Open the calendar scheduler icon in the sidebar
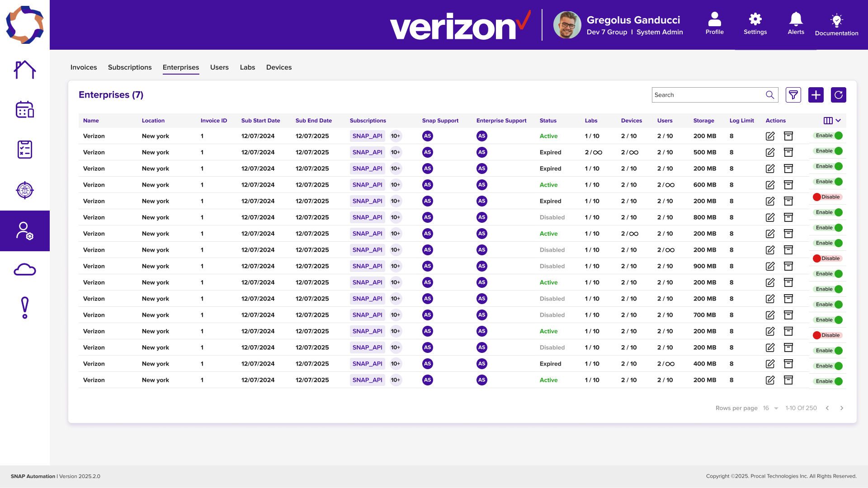 25,109
